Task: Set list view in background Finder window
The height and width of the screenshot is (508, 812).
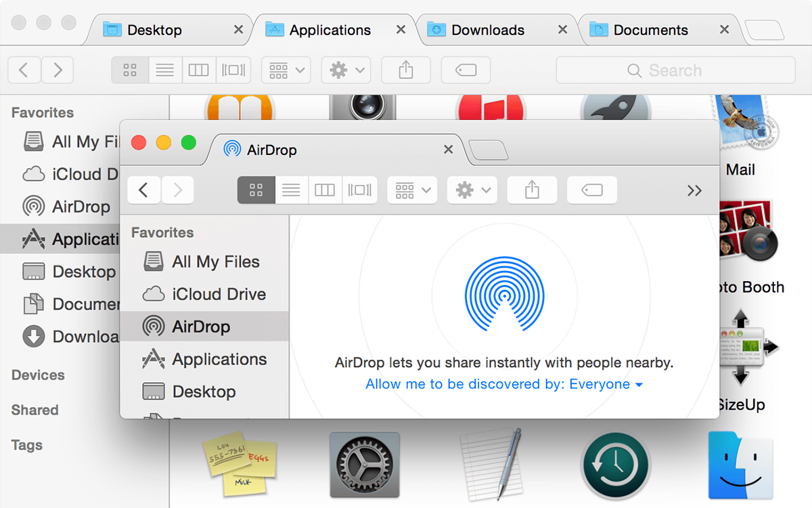Action: coord(164,70)
